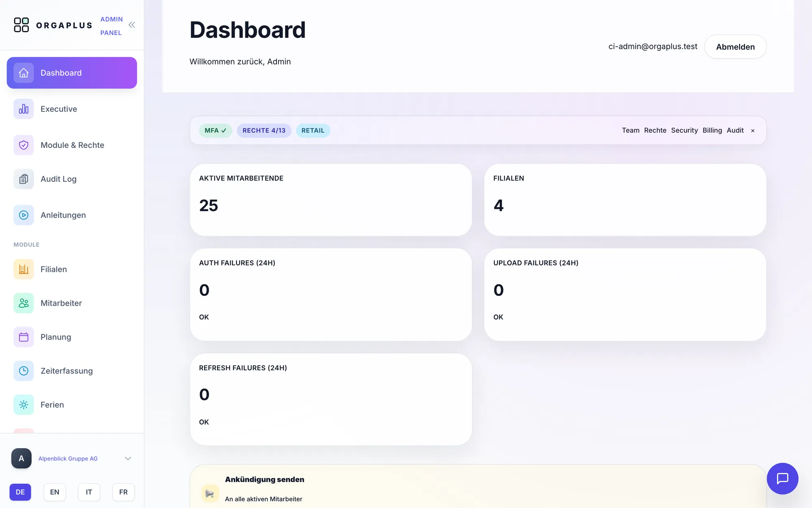Image resolution: width=812 pixels, height=508 pixels.
Task: Switch language to FR
Action: (123, 492)
